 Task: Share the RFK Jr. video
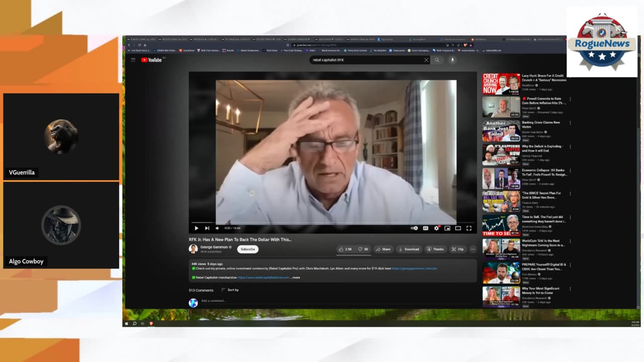click(x=383, y=249)
